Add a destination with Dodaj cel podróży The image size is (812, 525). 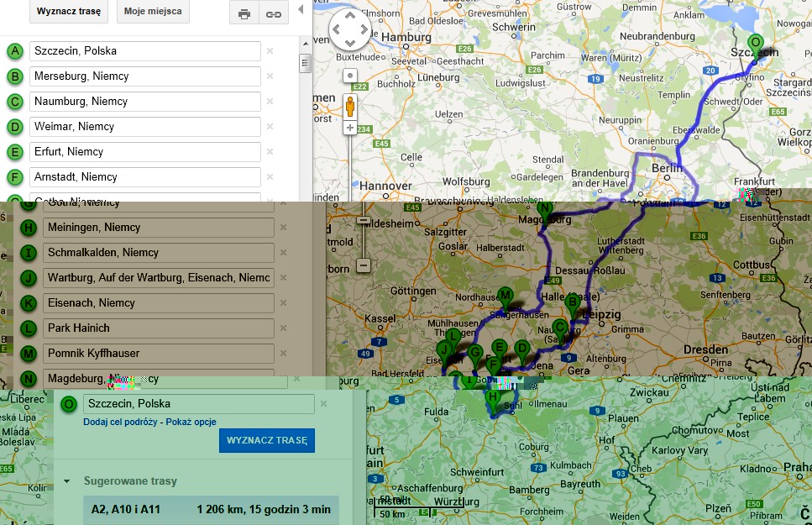coord(119,422)
